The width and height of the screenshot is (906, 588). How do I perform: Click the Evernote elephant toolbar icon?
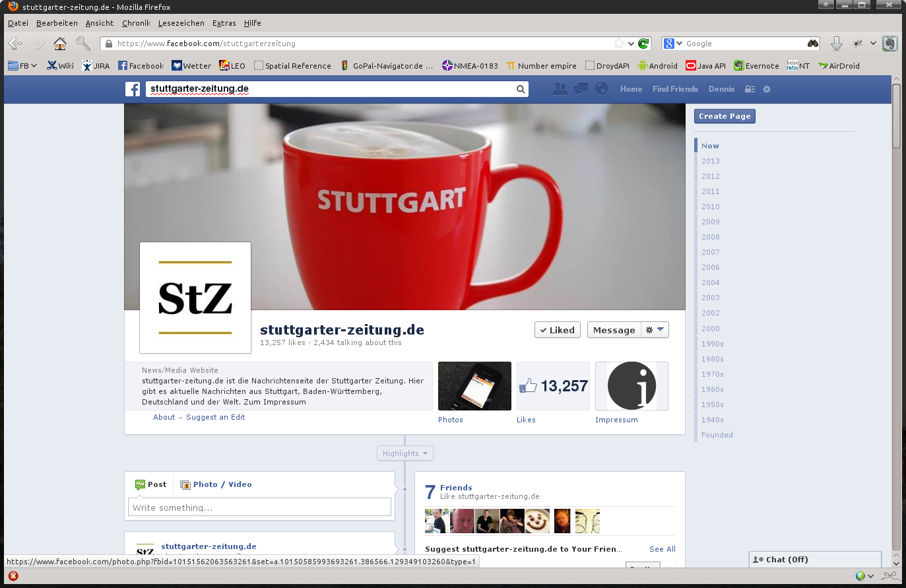pos(890,44)
